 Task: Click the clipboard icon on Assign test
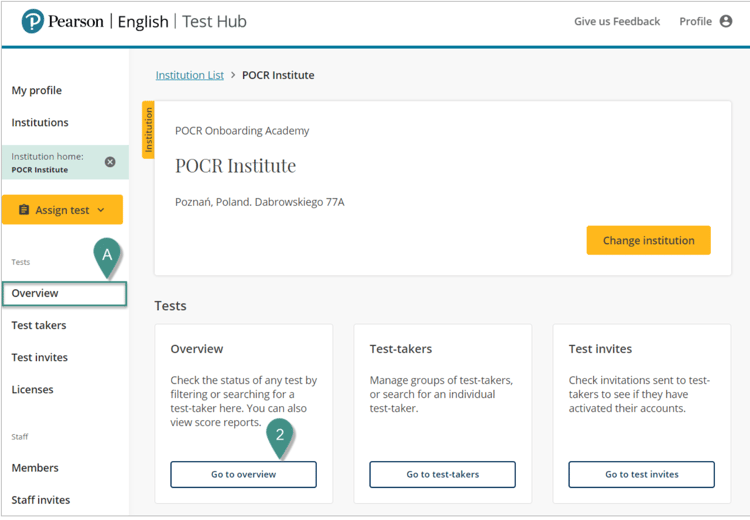[25, 210]
